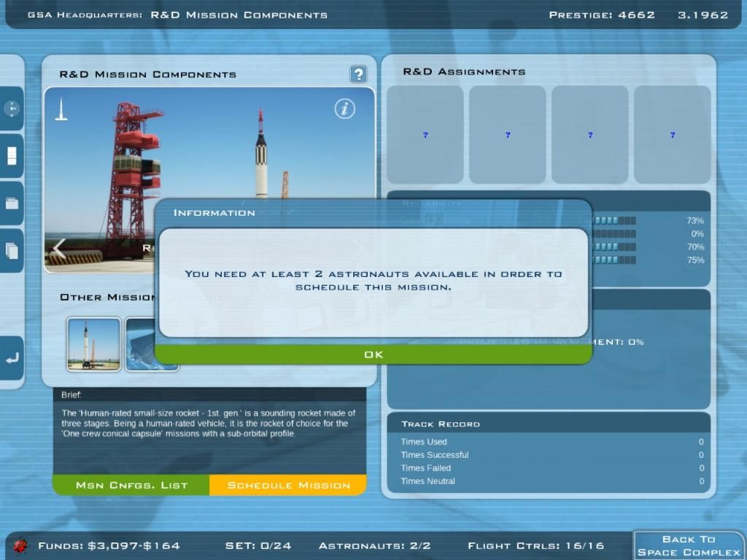Image resolution: width=747 pixels, height=560 pixels.
Task: Show component info with the 'i' icon
Action: click(344, 109)
